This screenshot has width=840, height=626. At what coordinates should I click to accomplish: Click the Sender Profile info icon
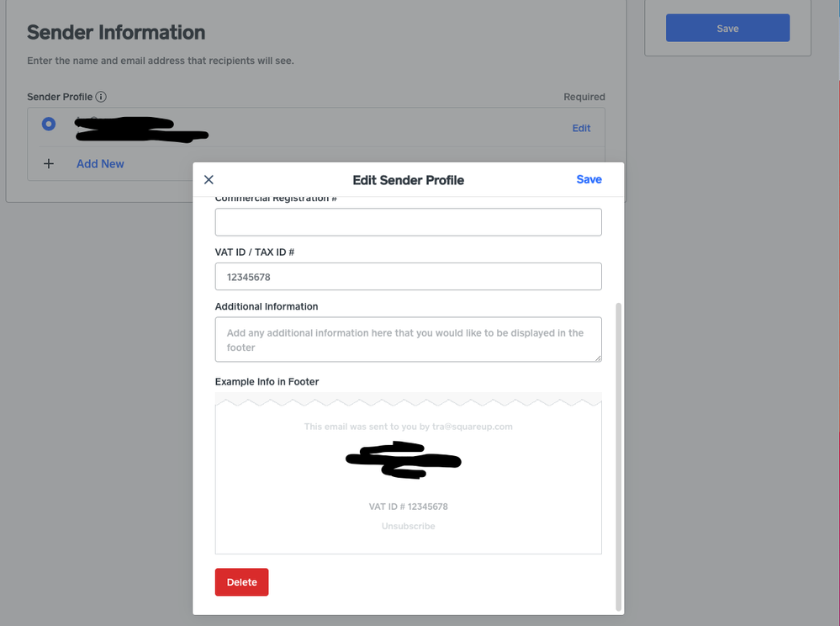[101, 97]
